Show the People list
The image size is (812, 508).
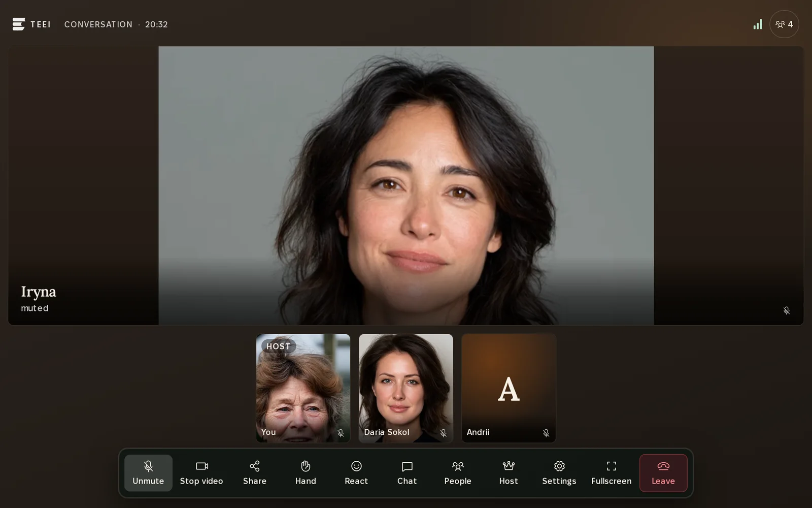(458, 473)
